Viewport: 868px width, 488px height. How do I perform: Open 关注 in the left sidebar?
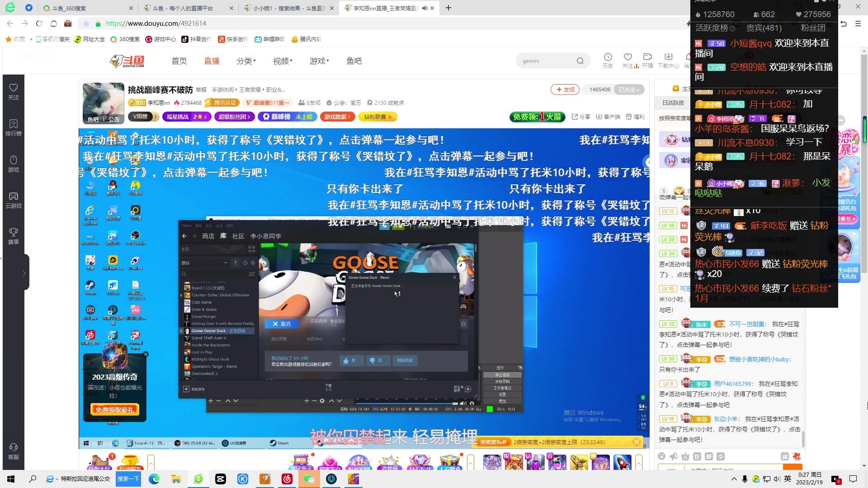[14, 92]
